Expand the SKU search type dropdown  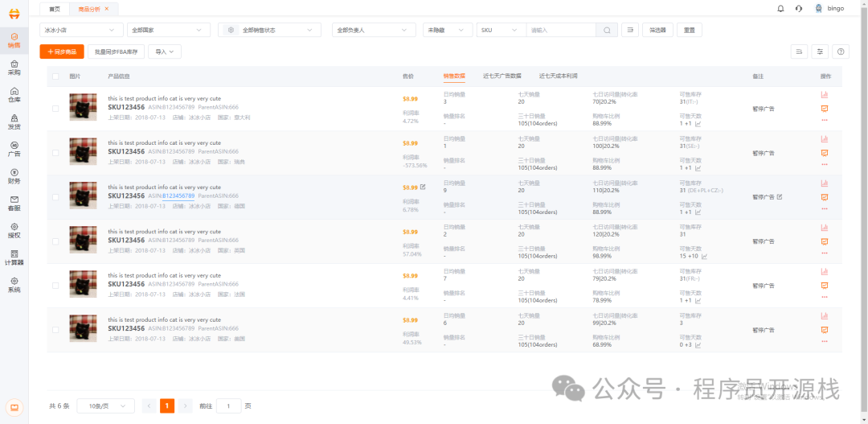click(502, 30)
